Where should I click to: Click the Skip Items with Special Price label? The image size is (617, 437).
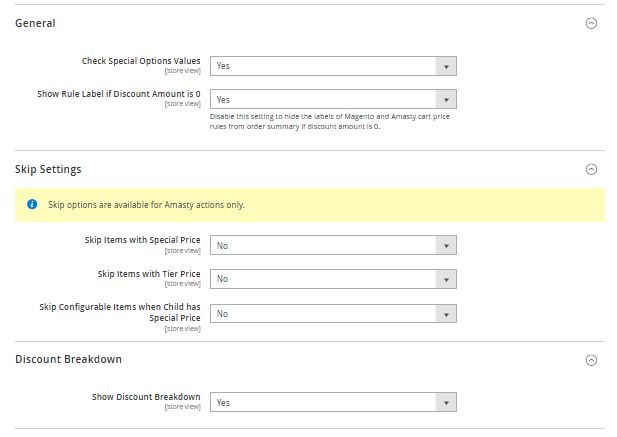point(142,240)
